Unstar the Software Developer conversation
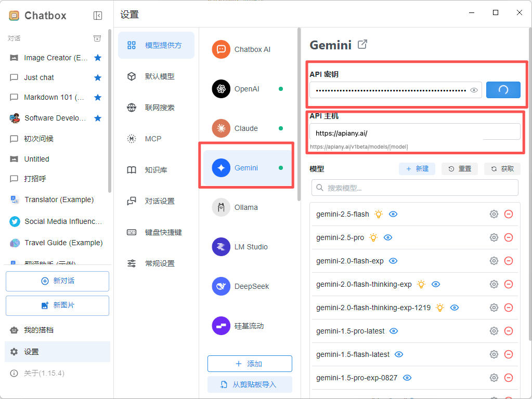532x399 pixels. pos(98,118)
